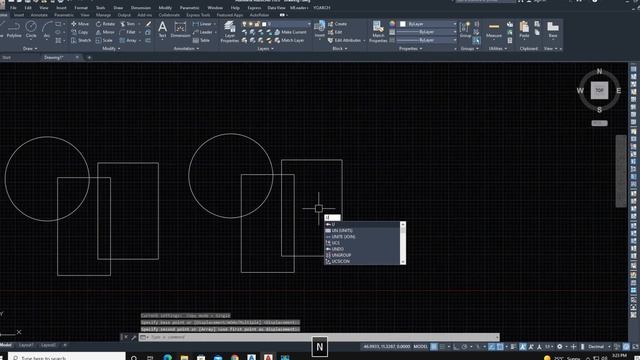Image resolution: width=640 pixels, height=360 pixels.
Task: Click the Table annotation tool
Action: [202, 40]
